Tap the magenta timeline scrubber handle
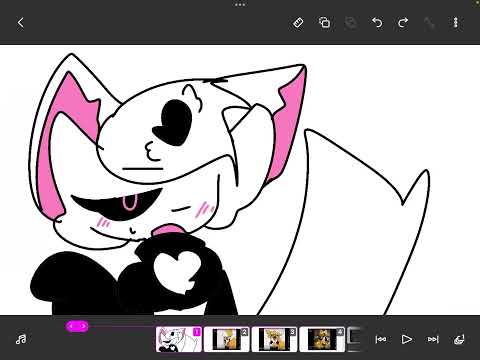This screenshot has height=360, width=480. tap(77, 326)
